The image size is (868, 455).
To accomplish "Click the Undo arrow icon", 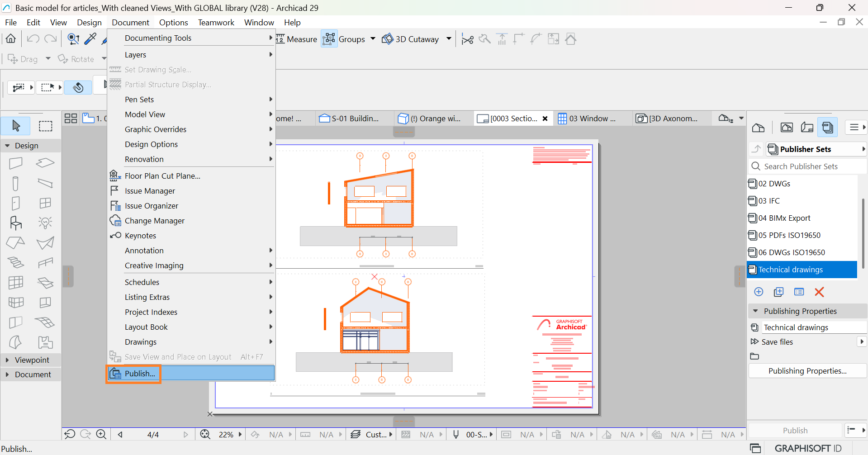I will (33, 39).
